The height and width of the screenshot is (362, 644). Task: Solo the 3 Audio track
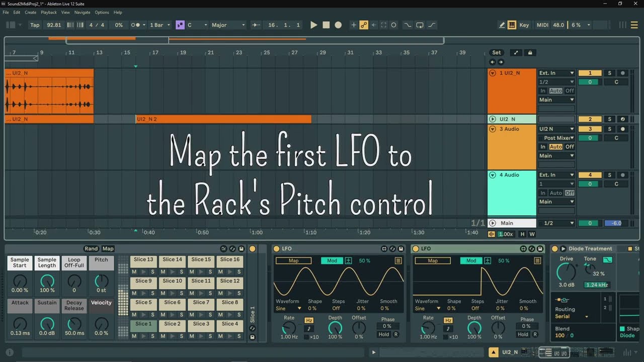point(609,129)
